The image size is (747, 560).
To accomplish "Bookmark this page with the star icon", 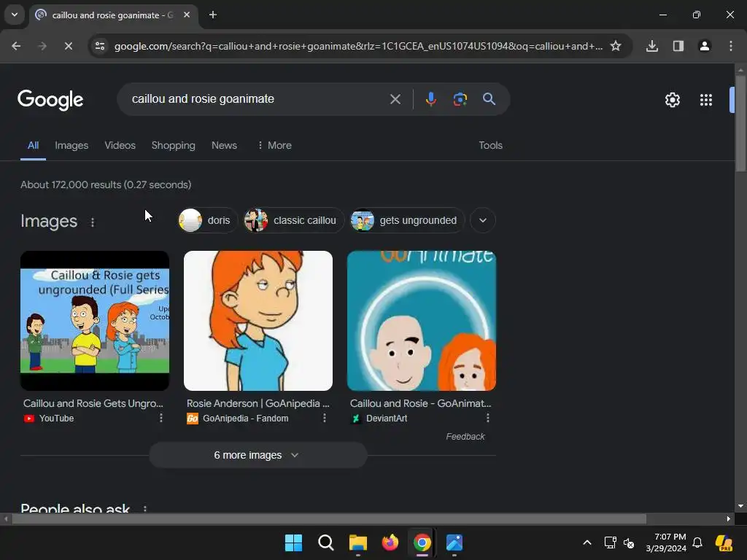I will (x=616, y=46).
